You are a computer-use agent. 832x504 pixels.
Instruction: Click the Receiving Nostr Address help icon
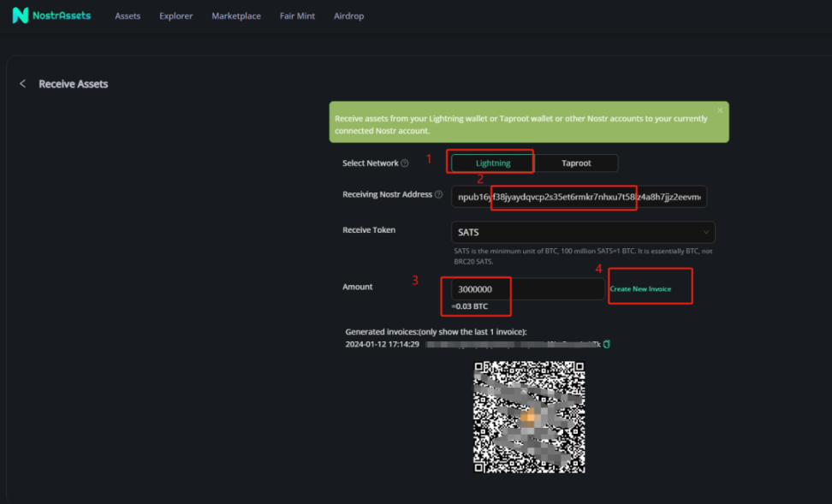coord(438,195)
